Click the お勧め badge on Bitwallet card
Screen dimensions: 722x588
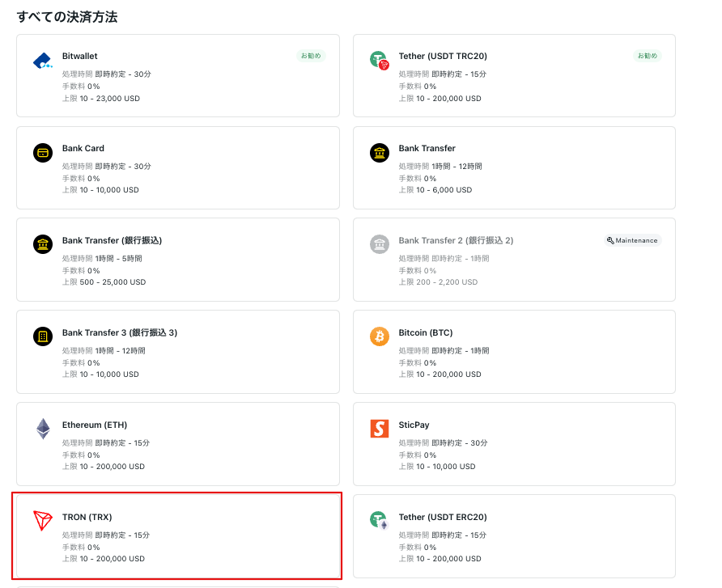[x=312, y=56]
